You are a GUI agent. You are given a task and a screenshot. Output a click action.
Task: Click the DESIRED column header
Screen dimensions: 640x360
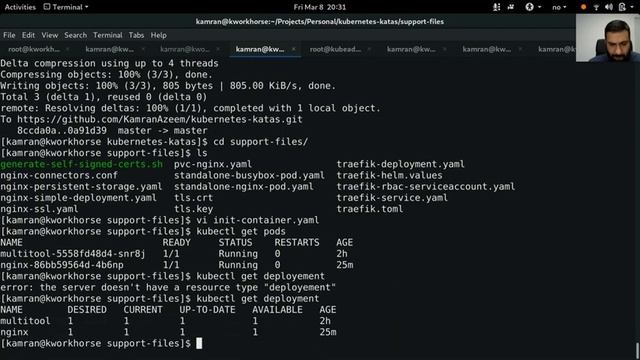87,310
